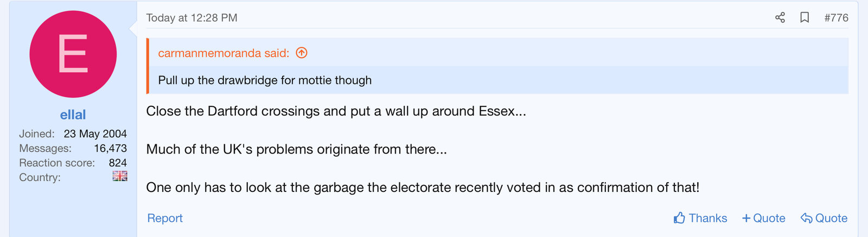Click the line mentioning Dartford crossings
Image resolution: width=868 pixels, height=237 pixels.
pyautogui.click(x=336, y=111)
